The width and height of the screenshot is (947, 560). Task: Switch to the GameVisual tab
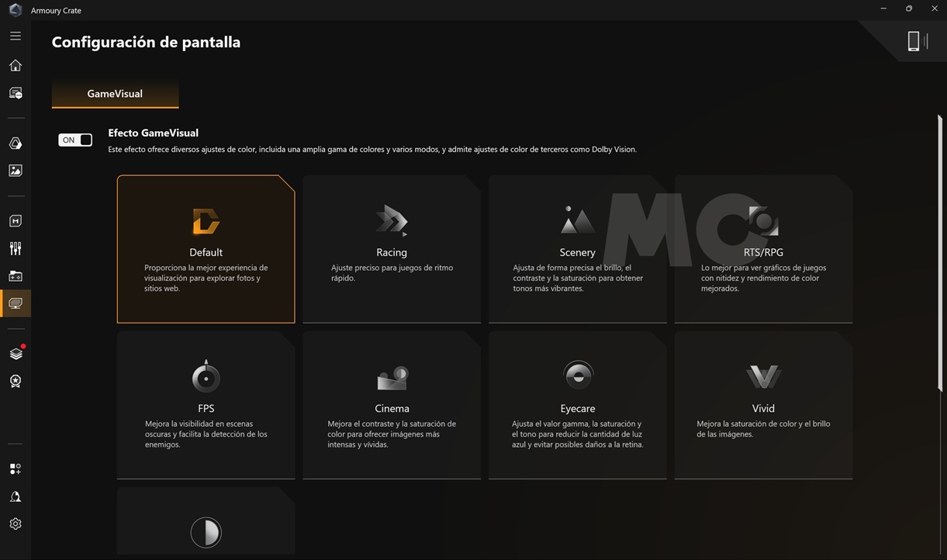coord(115,94)
